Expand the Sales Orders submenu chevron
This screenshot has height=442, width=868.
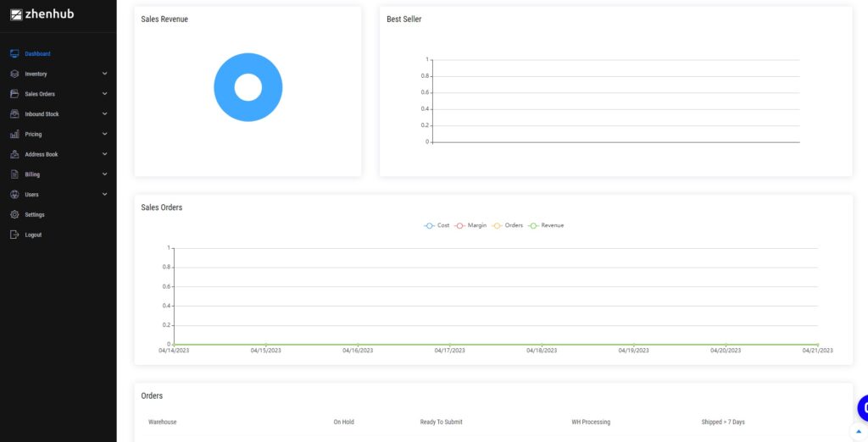104,93
